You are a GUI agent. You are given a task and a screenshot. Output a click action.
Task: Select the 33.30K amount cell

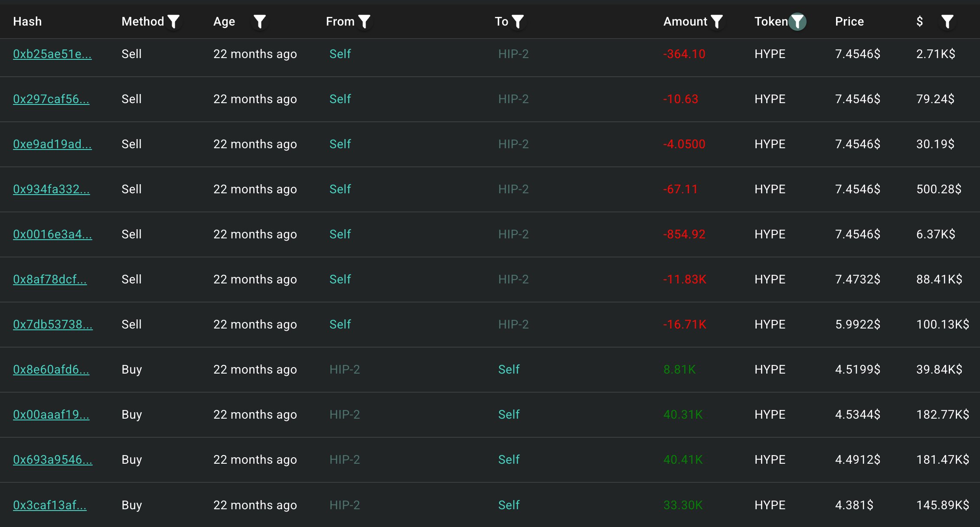(683, 505)
